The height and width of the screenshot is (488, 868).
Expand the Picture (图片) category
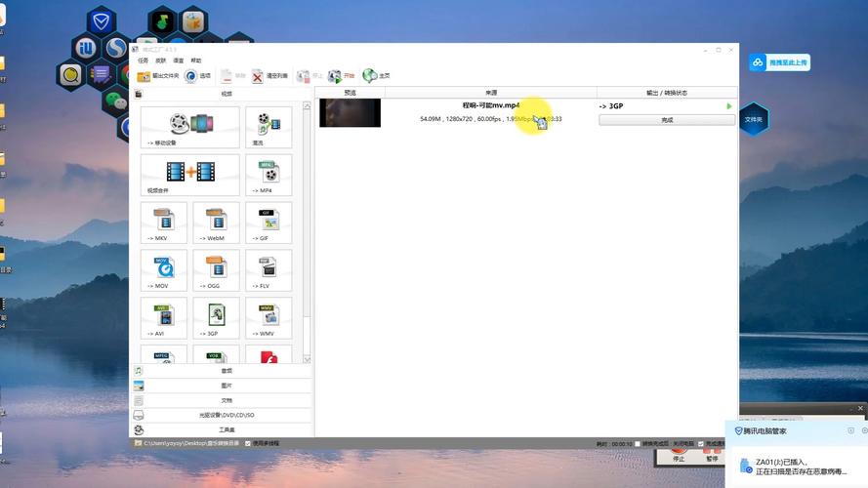point(225,386)
